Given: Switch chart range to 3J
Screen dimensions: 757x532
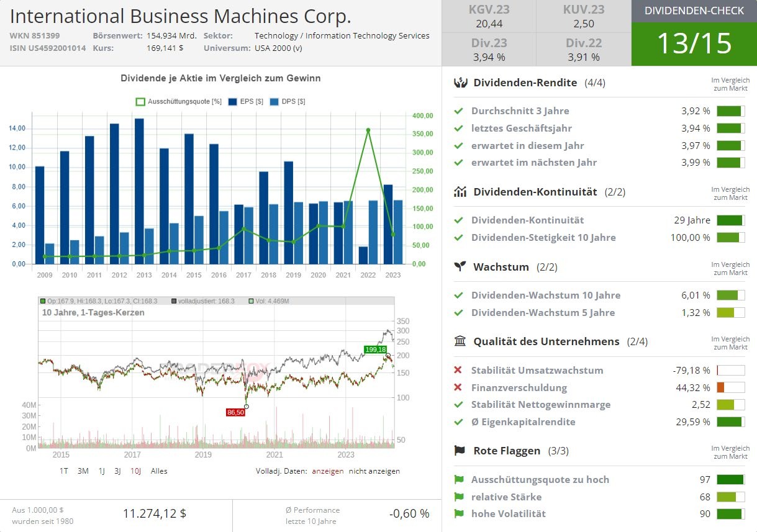Looking at the screenshot, I should 117,471.
